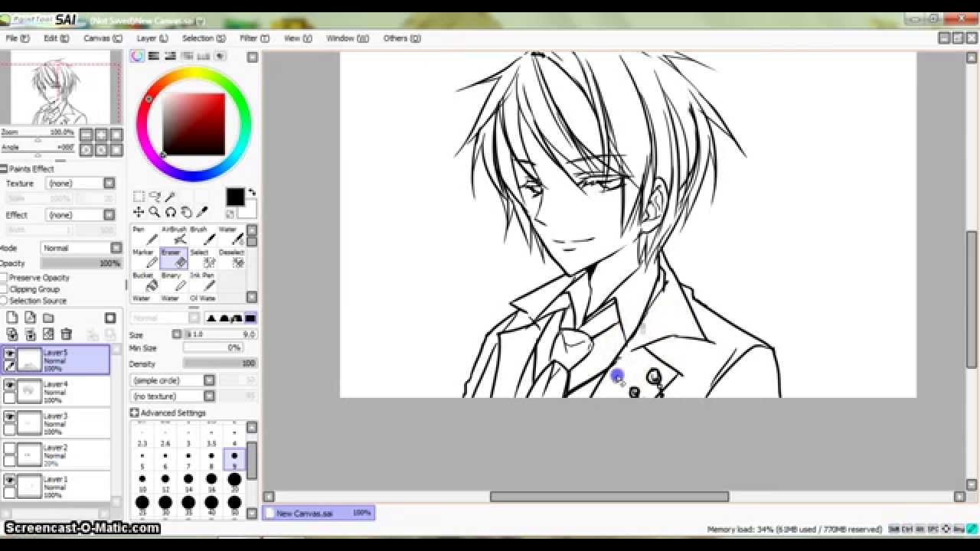
Task: Activate the Zoom magnifier tool
Action: point(155,212)
